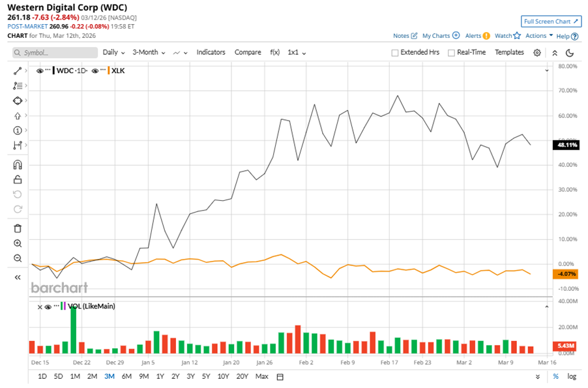Open the 3-Month period dropdown
588x388 pixels.
(149, 53)
